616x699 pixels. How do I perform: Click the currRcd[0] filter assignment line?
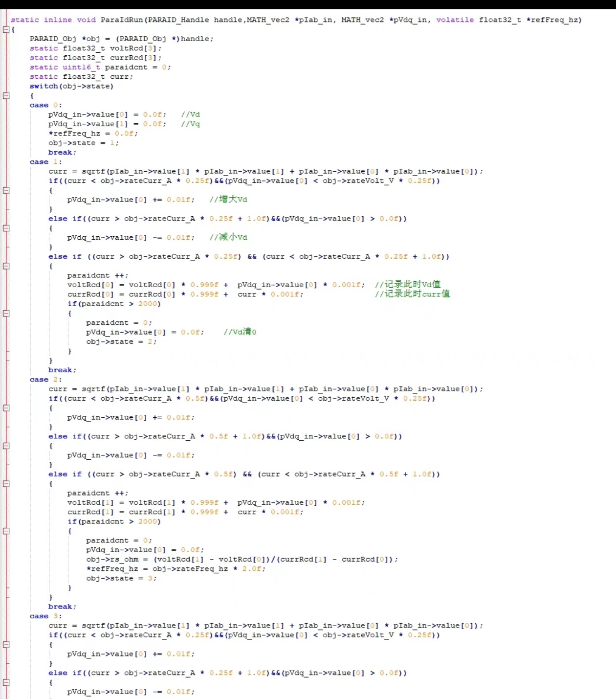click(x=185, y=294)
